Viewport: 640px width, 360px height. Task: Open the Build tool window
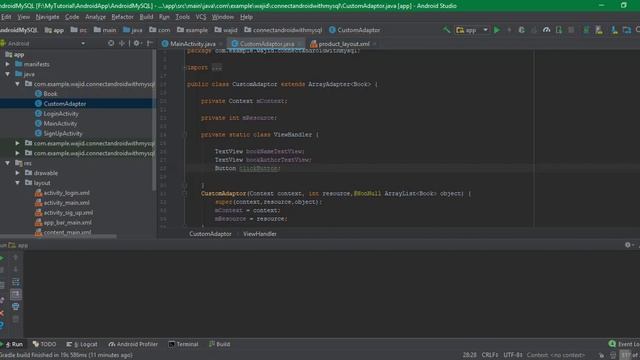tap(220, 344)
